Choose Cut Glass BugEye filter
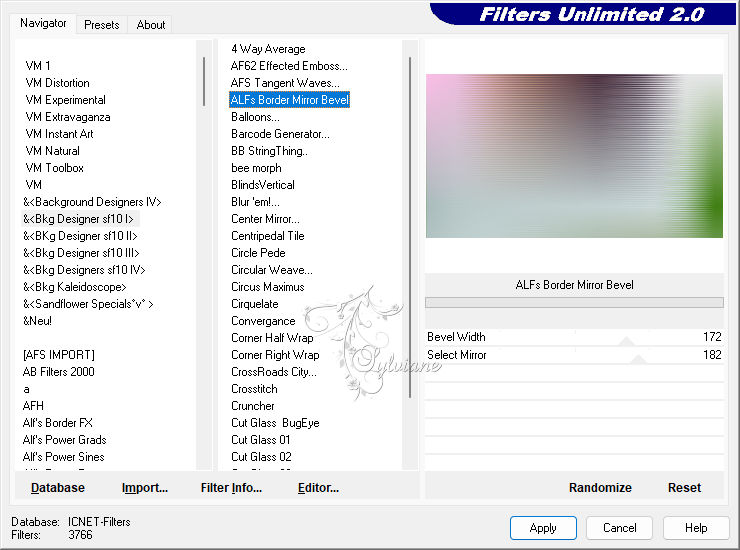The width and height of the screenshot is (740, 550). (x=275, y=423)
